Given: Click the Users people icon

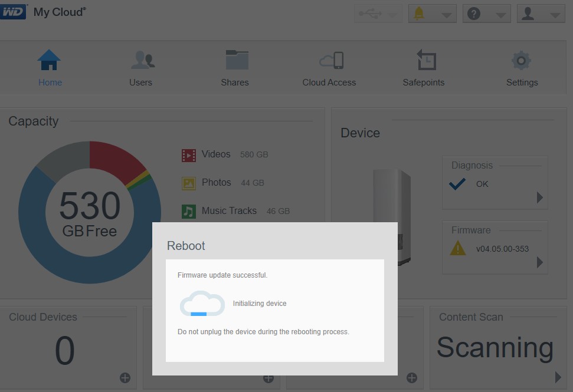Looking at the screenshot, I should click(143, 60).
